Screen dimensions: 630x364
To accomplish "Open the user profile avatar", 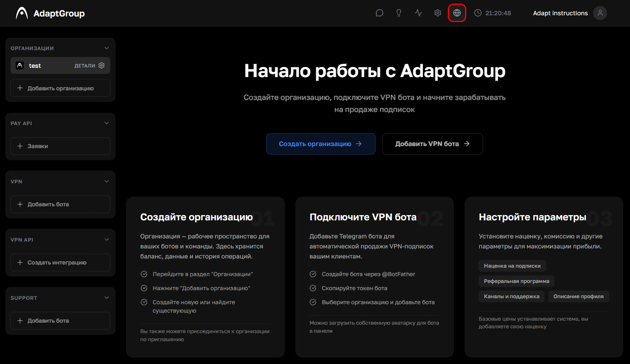I will tap(600, 13).
